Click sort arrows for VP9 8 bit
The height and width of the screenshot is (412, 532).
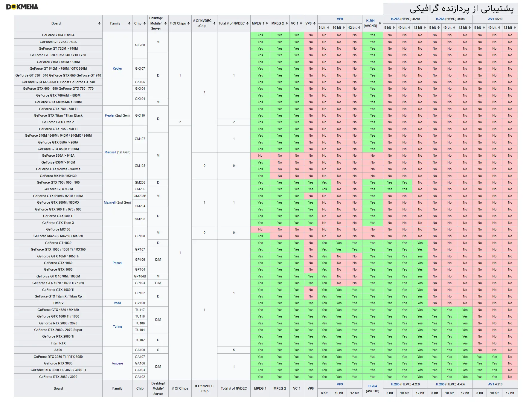coord(328,28)
